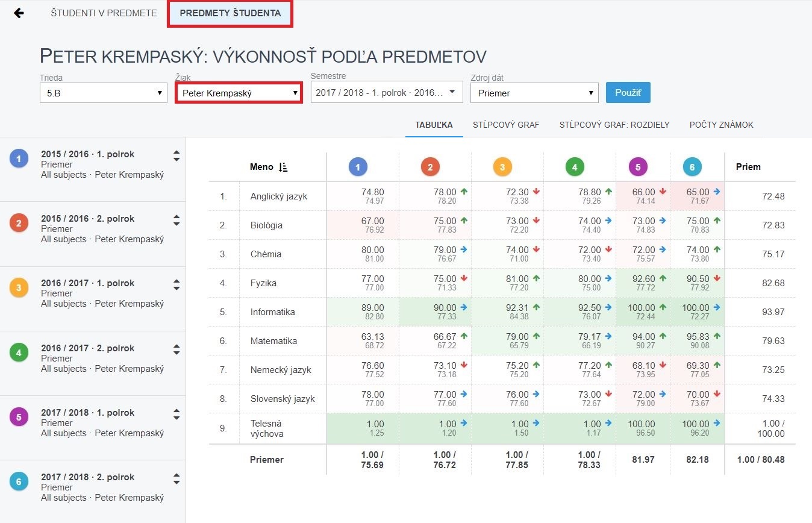The height and width of the screenshot is (523, 812).
Task: Open the Trieda 5.B dropdown
Action: [103, 93]
